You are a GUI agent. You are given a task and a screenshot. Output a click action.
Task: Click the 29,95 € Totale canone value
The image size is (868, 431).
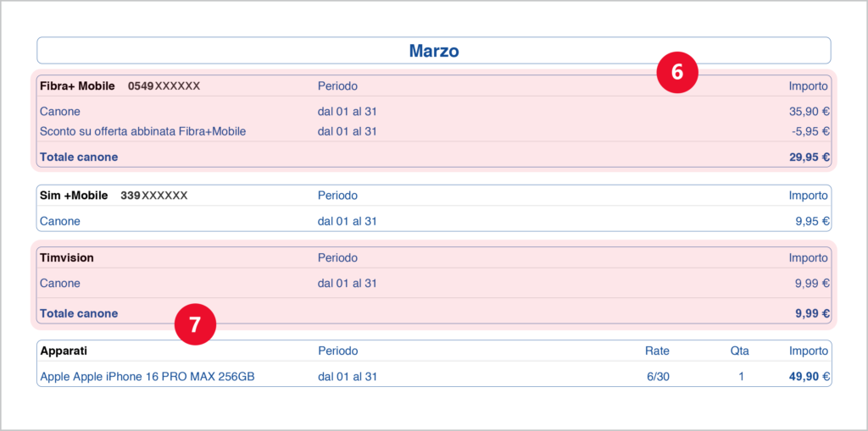pyautogui.click(x=810, y=157)
